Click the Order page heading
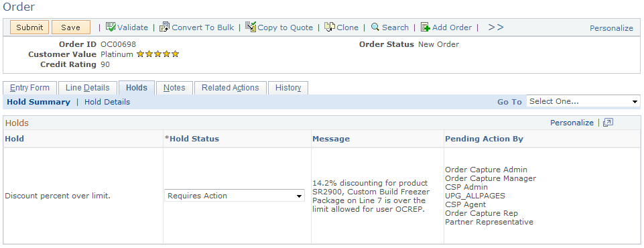The height and width of the screenshot is (248, 644). tap(19, 7)
